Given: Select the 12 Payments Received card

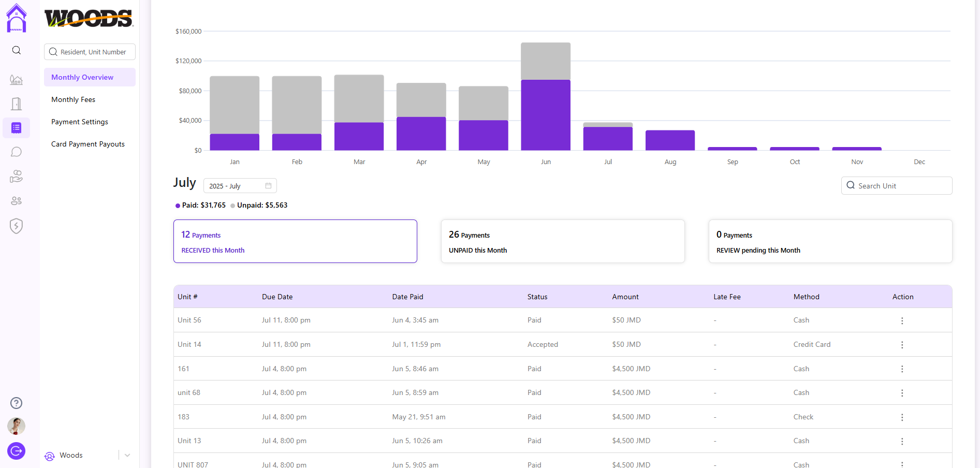Looking at the screenshot, I should click(x=295, y=241).
